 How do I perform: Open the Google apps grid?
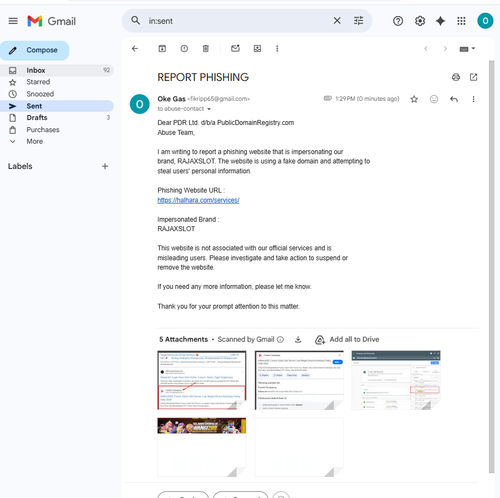tap(461, 21)
